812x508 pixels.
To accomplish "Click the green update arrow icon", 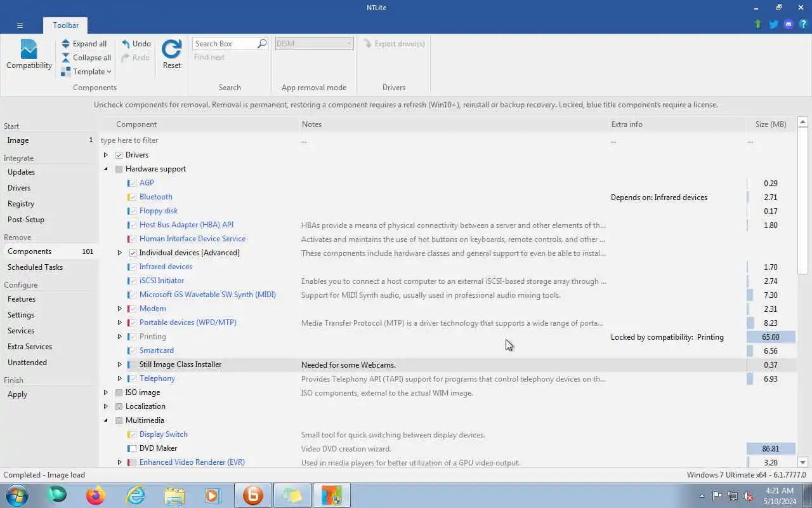I will (757, 24).
